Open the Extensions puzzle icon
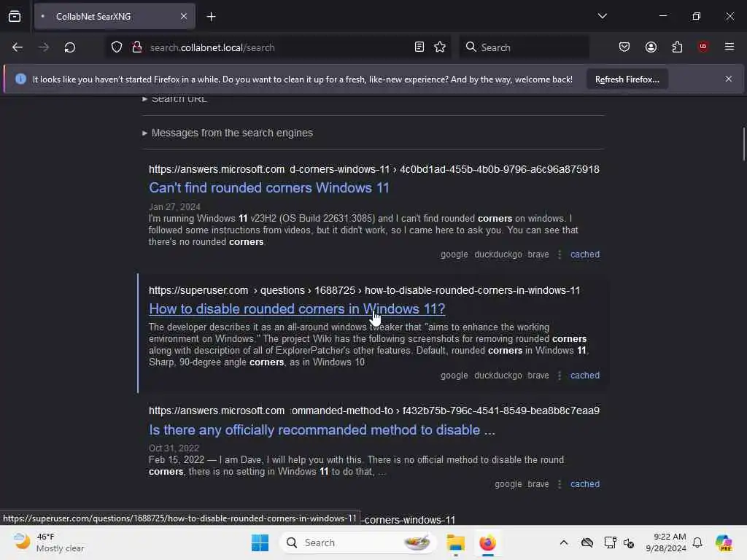747x560 pixels. (x=677, y=47)
